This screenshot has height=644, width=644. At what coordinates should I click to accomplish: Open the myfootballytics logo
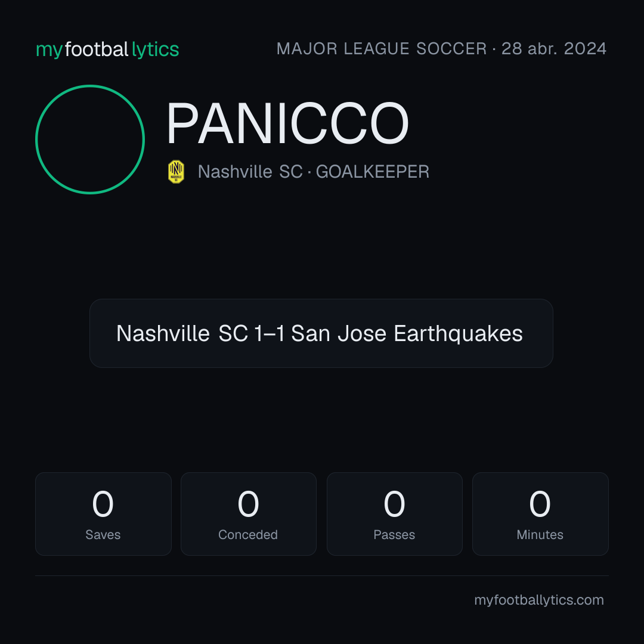point(107,49)
